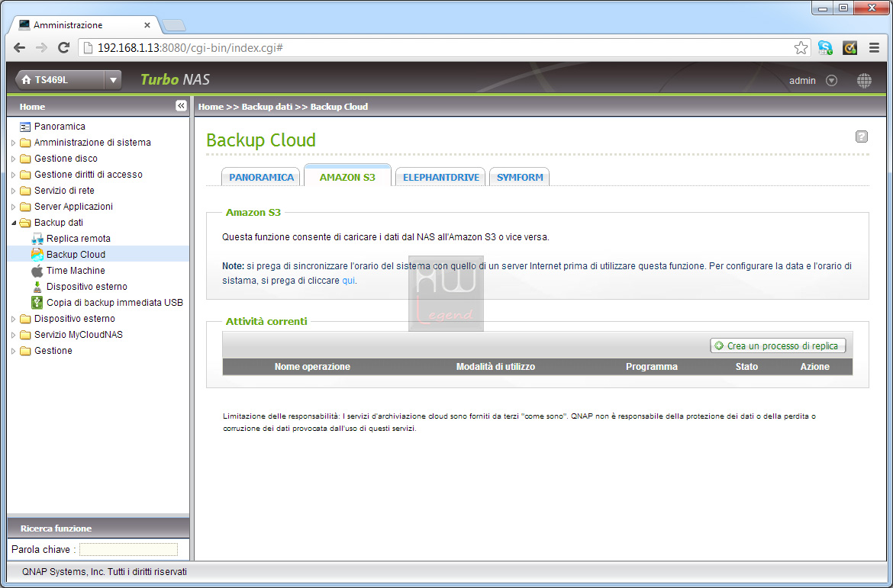
Task: Click the Modalità di utilizzo column header
Action: 495,367
